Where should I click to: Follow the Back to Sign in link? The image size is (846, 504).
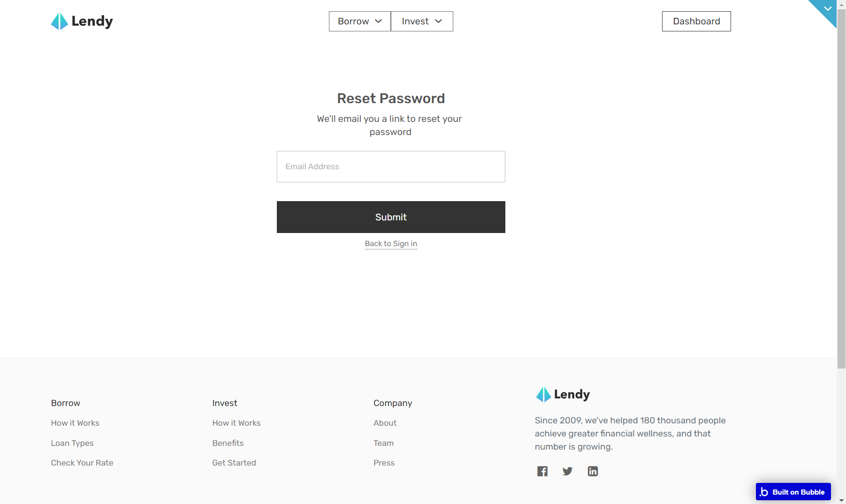391,244
